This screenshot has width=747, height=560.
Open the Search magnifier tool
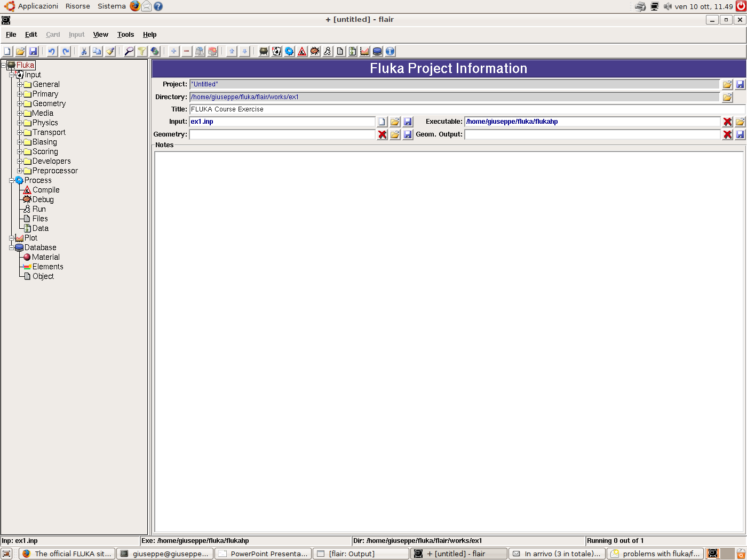click(x=129, y=51)
